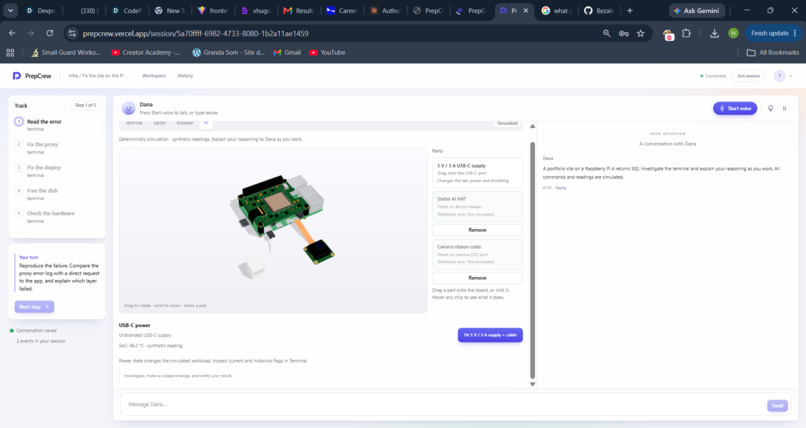Open the All Bookmarks folder
Image resolution: width=806 pixels, height=428 pixels.
pyautogui.click(x=773, y=52)
